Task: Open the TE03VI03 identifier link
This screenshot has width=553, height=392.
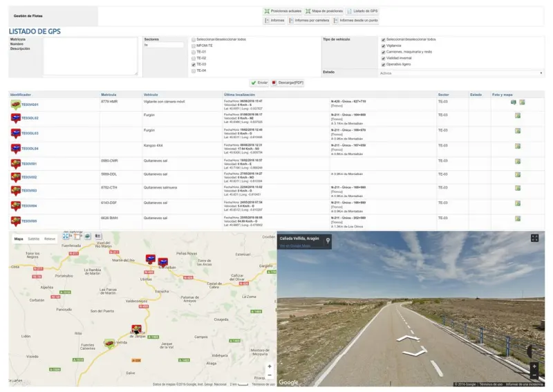Action: pyautogui.click(x=29, y=191)
